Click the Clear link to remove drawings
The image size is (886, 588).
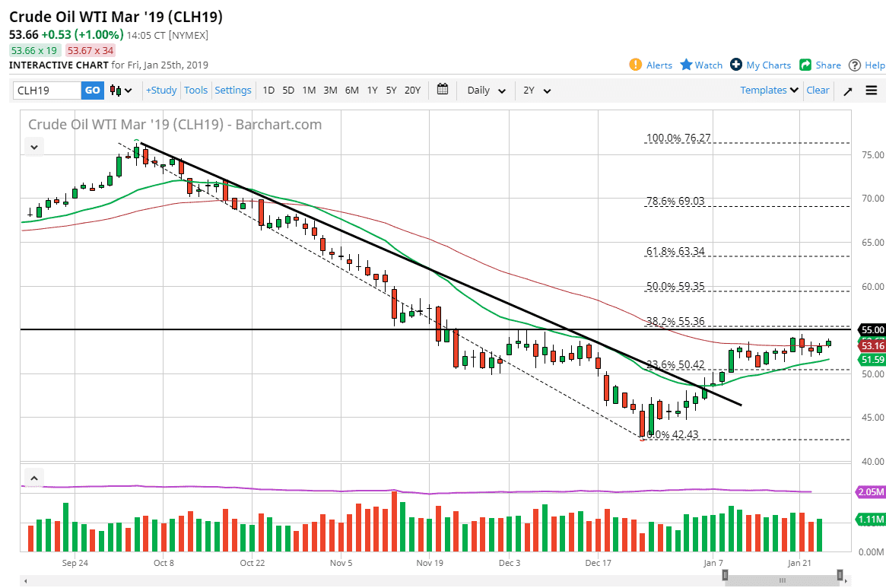coord(818,90)
